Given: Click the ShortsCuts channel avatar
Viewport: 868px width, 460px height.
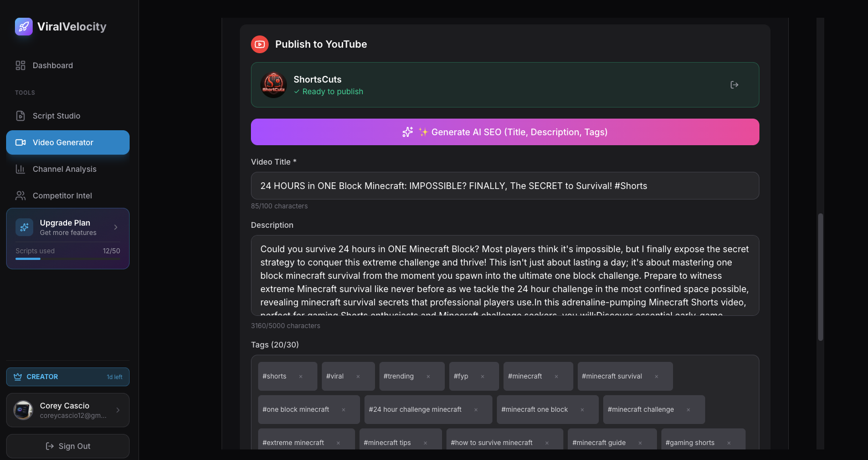Looking at the screenshot, I should tap(273, 84).
